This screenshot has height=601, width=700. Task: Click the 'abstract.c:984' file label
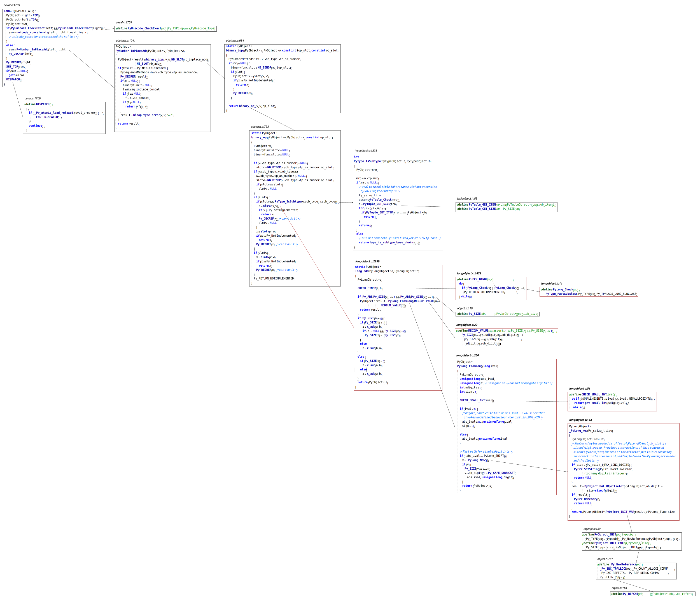[235, 41]
